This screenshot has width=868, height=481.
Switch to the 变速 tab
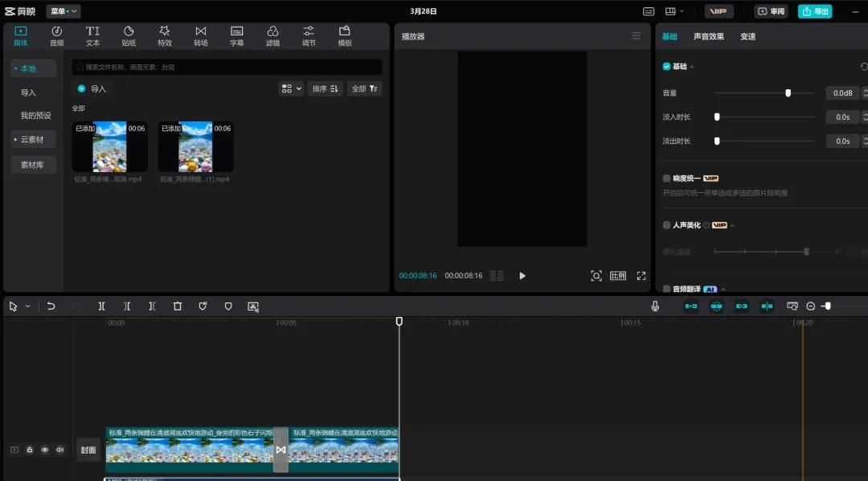[x=747, y=37]
